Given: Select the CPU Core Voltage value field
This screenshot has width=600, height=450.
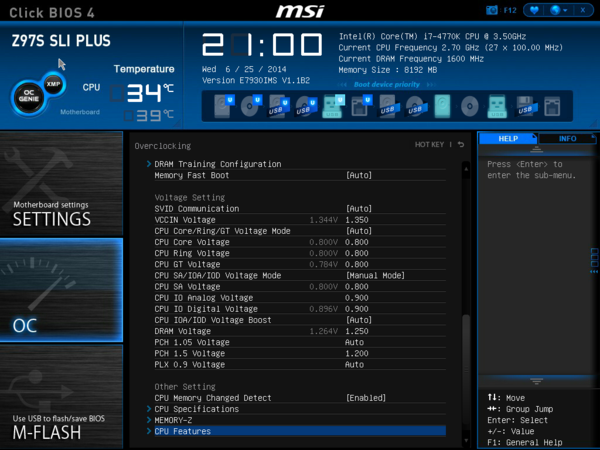Looking at the screenshot, I should pyautogui.click(x=357, y=242).
